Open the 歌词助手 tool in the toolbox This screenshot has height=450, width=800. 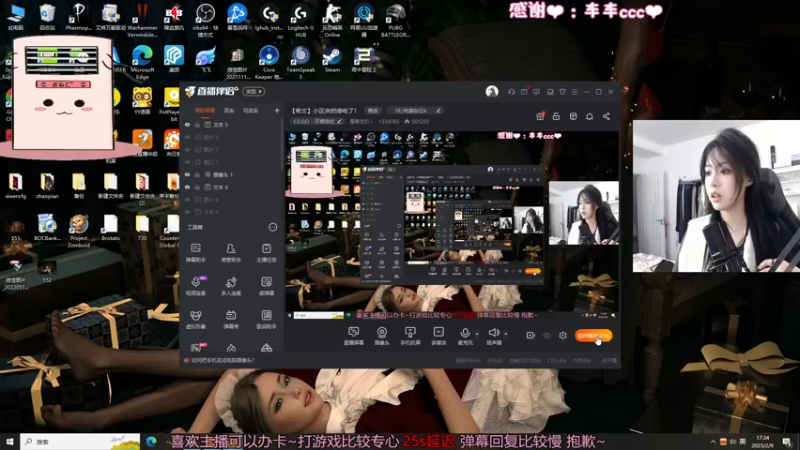pyautogui.click(x=266, y=319)
